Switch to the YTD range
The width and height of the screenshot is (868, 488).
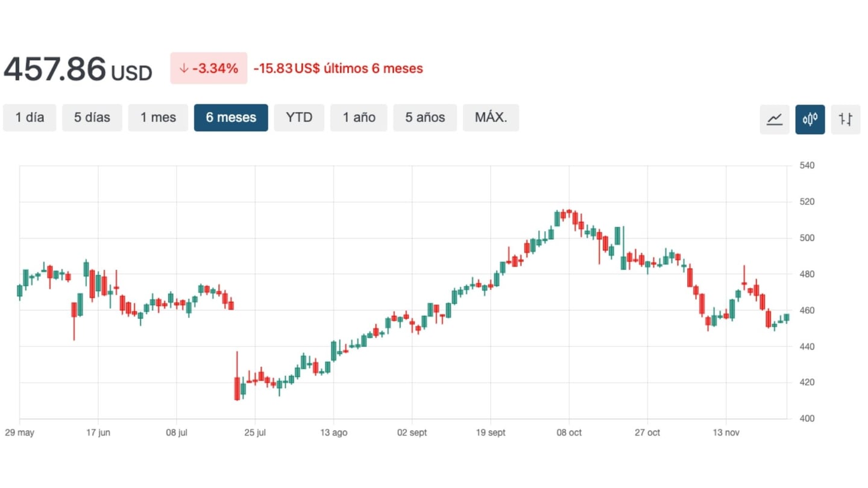(299, 117)
